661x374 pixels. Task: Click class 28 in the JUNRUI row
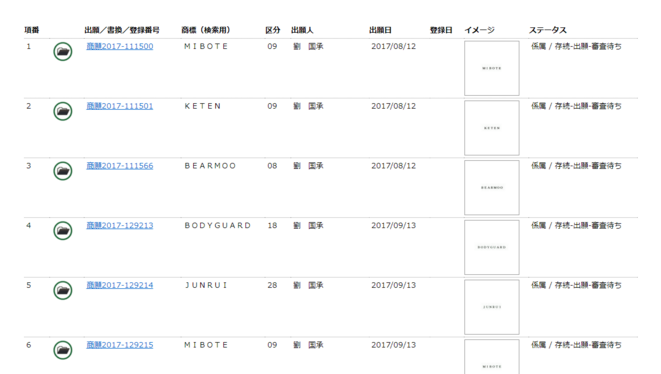(272, 285)
